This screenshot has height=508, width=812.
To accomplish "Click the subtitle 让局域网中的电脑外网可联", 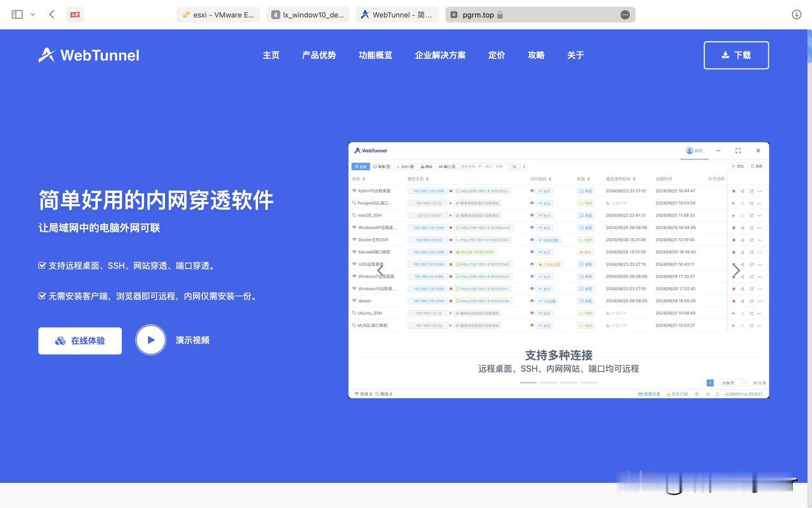I will click(x=99, y=228).
